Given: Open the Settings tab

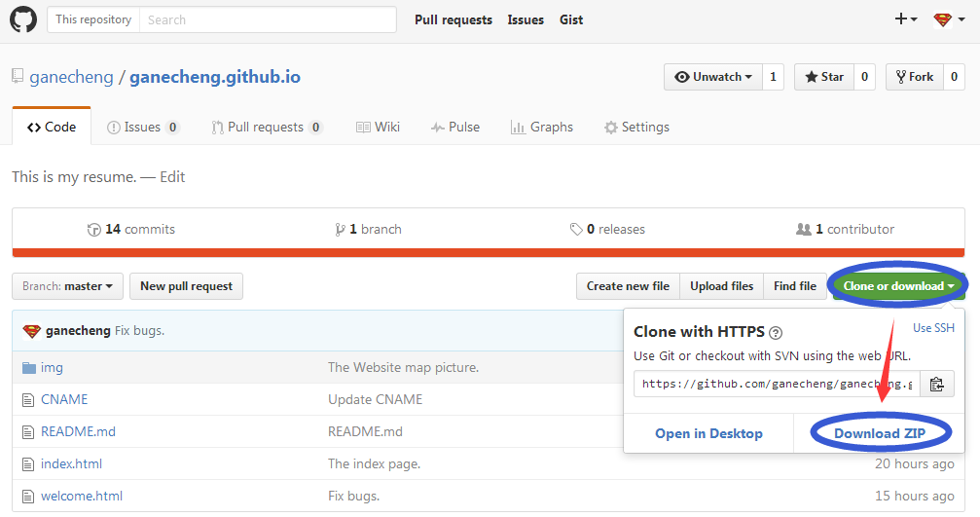Looking at the screenshot, I should (636, 127).
